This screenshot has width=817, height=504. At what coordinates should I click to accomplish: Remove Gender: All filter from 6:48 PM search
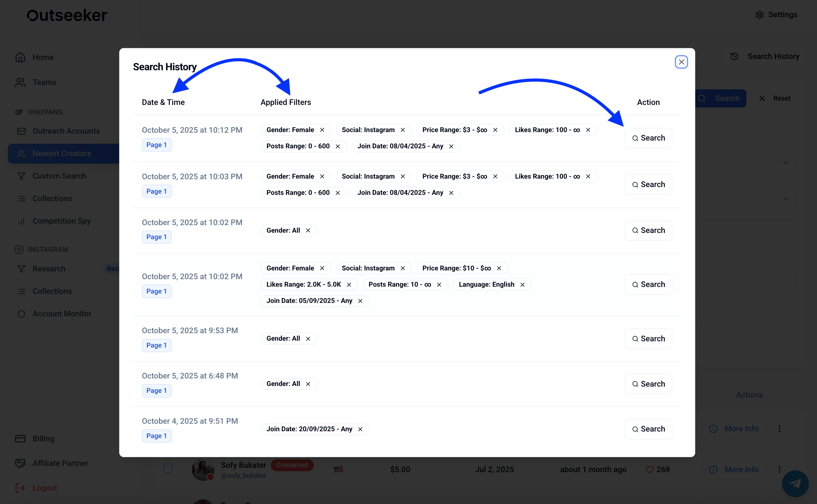pos(308,384)
